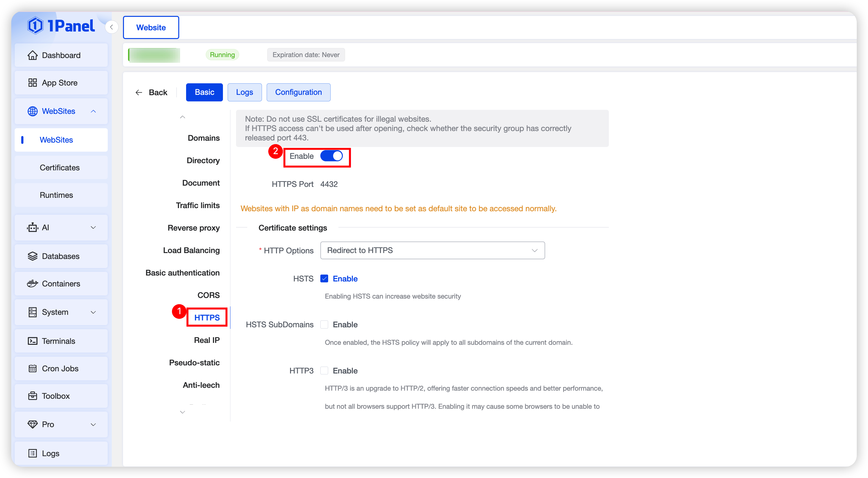Switch to the Logs tab
Image resolution: width=868 pixels, height=478 pixels.
(244, 92)
